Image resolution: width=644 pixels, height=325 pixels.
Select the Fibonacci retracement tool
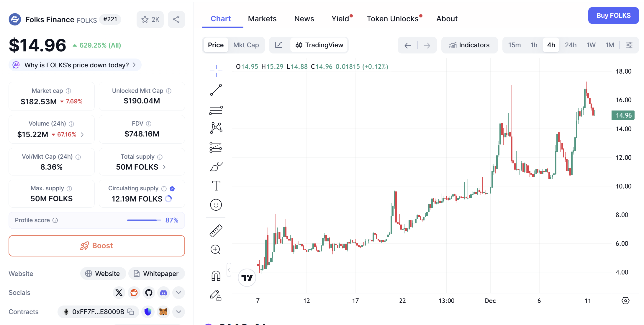(216, 109)
